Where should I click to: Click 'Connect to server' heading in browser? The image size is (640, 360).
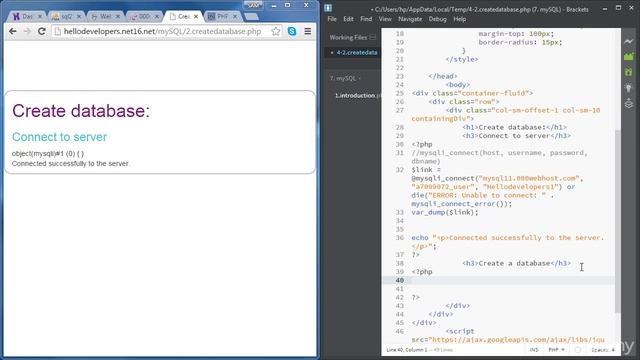[59, 137]
